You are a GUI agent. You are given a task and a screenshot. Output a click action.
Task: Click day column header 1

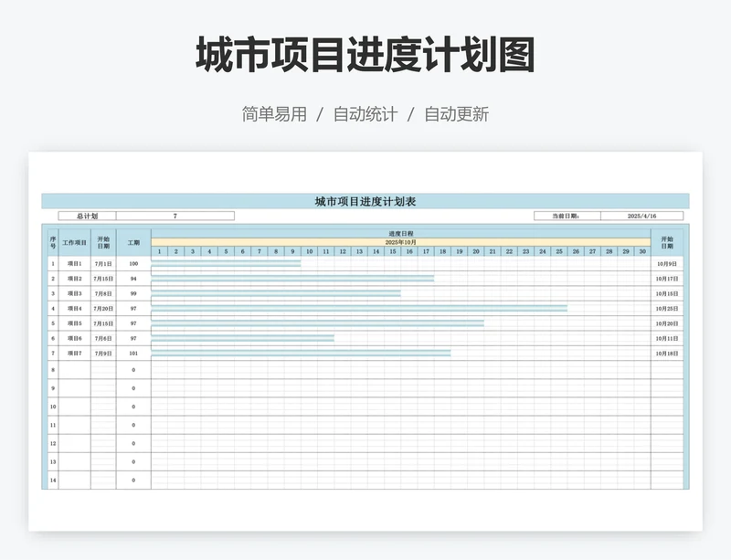(159, 251)
